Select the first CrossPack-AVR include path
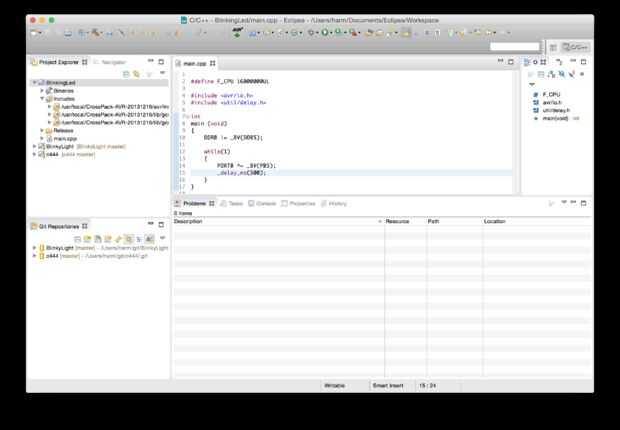Viewport: 620px width, 430px height. [111, 107]
